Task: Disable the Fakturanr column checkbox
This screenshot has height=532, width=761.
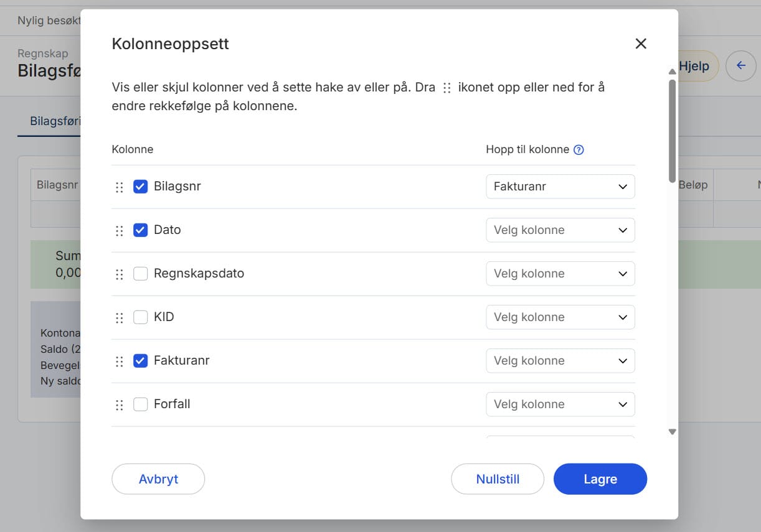Action: pyautogui.click(x=141, y=361)
